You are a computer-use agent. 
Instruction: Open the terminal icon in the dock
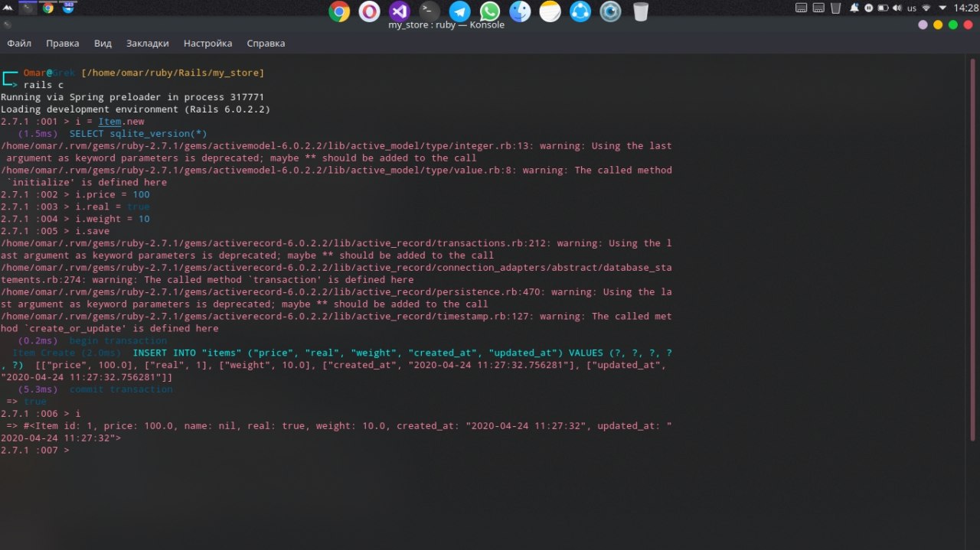[x=430, y=11]
